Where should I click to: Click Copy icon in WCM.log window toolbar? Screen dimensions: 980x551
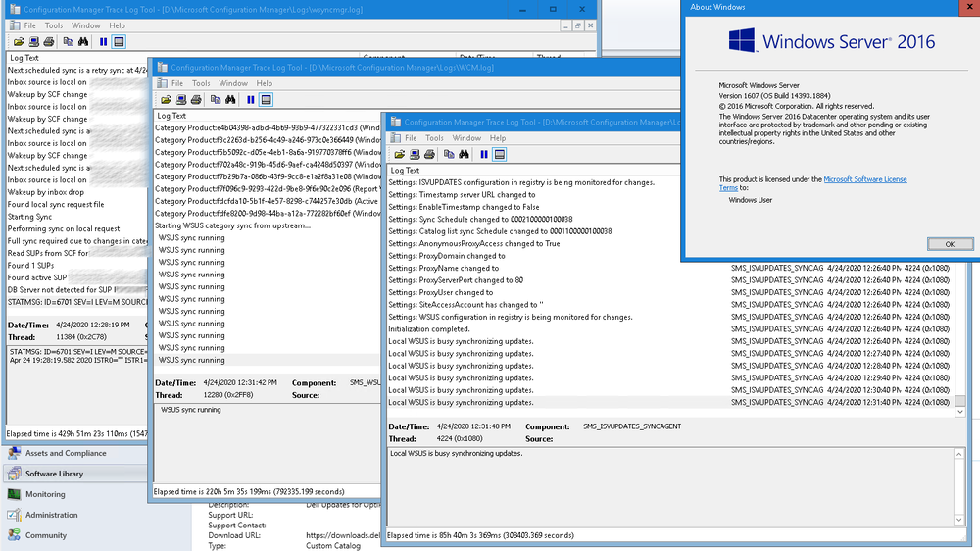point(216,99)
